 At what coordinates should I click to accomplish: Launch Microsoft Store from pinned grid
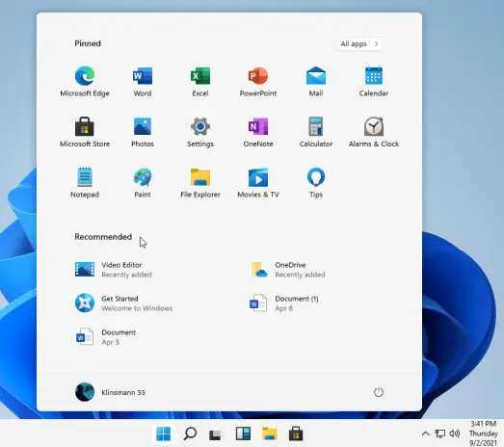[x=85, y=132]
